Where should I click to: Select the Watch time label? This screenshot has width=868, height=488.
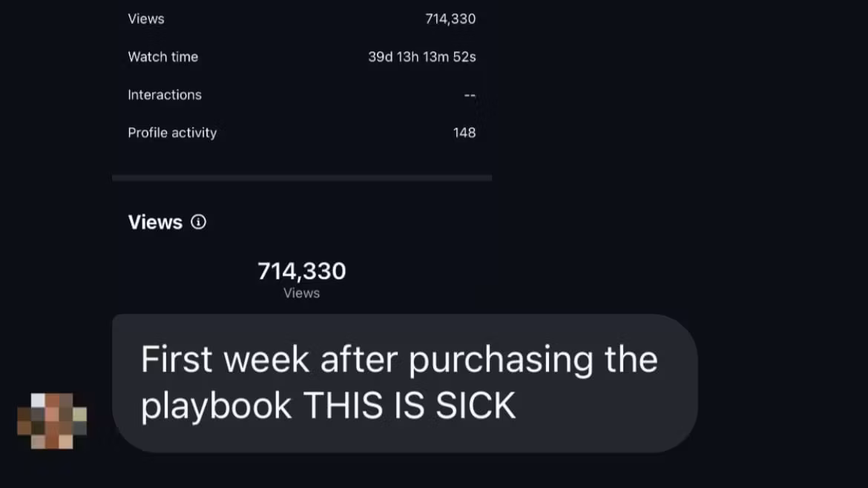point(162,56)
